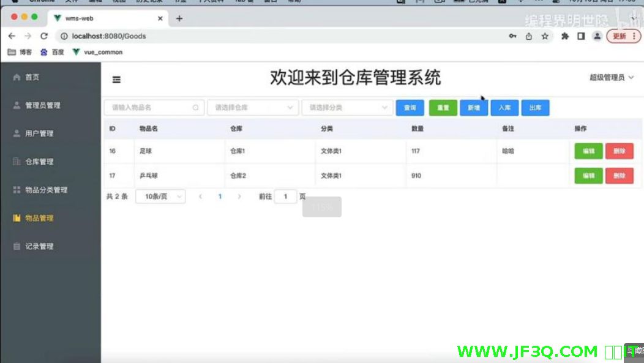Expand the 请选择分类 category dropdown
The image size is (644, 363).
347,108
